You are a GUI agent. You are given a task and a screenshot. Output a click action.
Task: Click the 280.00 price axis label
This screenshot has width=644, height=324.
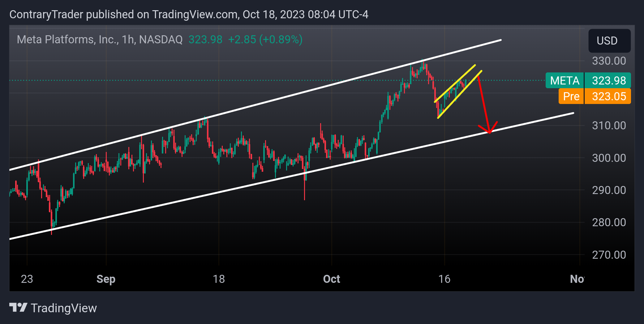point(609,222)
